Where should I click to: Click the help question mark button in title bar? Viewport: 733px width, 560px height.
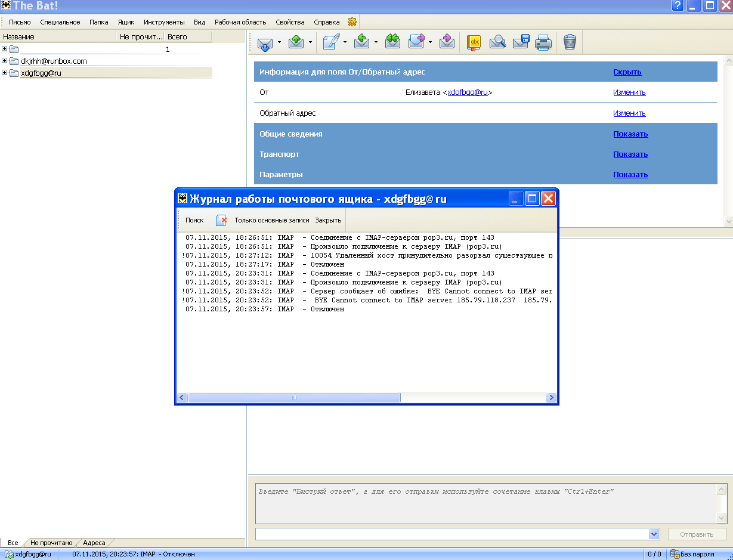click(x=678, y=6)
